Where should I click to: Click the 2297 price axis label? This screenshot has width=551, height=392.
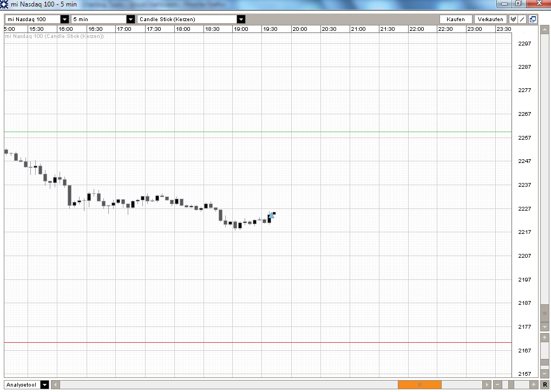click(524, 44)
